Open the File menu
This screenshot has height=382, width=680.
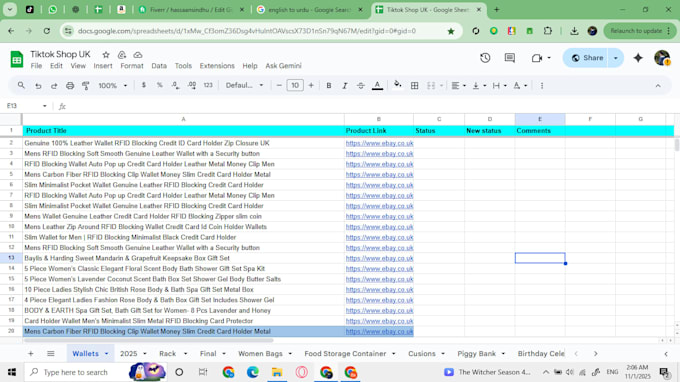pos(36,66)
